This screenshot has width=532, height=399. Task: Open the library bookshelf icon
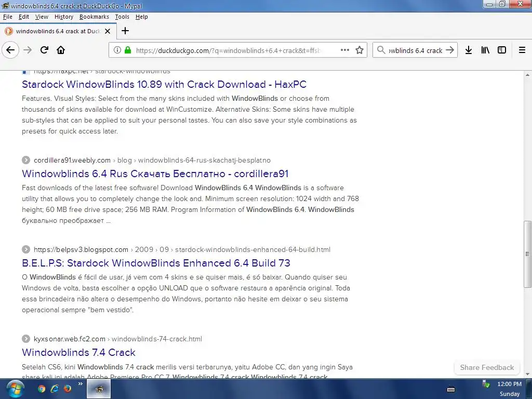pos(485,50)
